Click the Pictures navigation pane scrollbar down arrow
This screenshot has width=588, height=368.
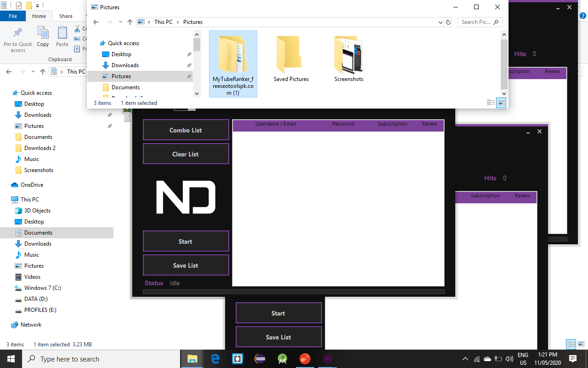[x=197, y=94]
